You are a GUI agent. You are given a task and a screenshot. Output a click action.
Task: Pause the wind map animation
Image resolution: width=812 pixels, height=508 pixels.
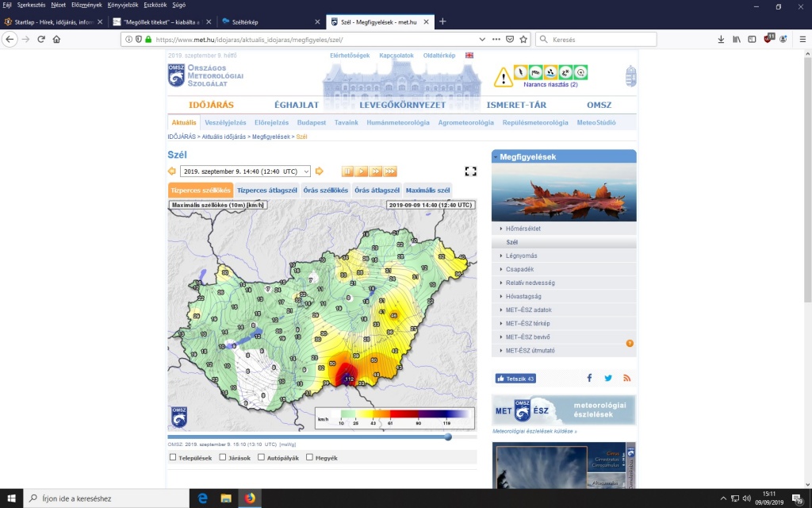click(347, 171)
